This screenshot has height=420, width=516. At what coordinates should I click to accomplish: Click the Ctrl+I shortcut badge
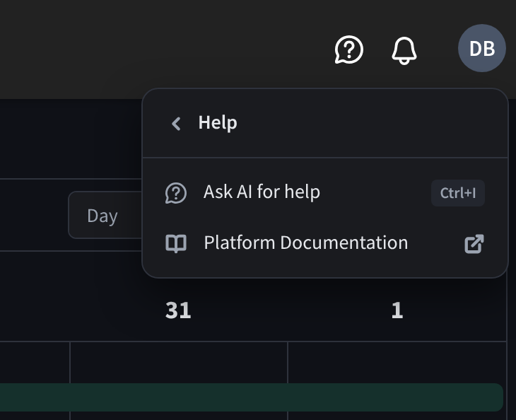(458, 193)
